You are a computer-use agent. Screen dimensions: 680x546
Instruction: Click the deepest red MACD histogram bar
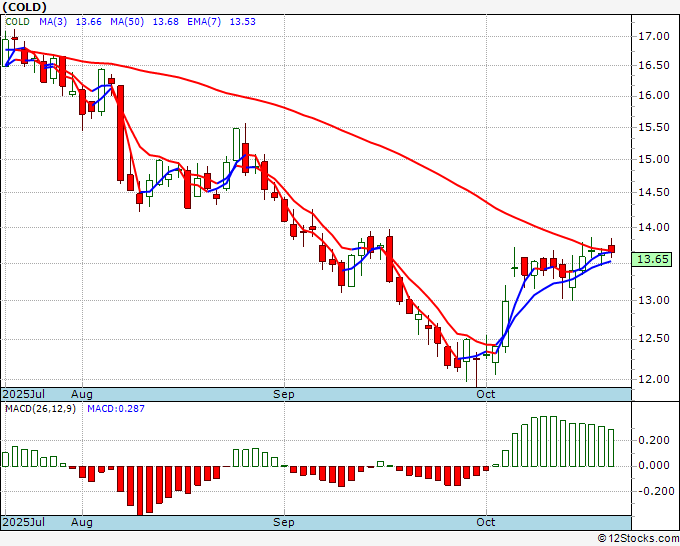(140, 491)
